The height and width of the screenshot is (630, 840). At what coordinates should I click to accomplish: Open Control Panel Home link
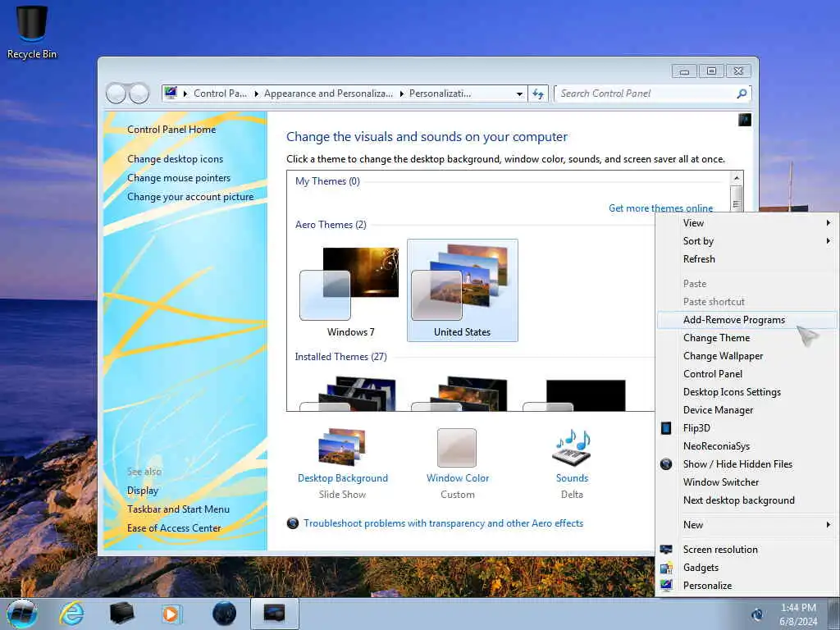click(x=171, y=130)
